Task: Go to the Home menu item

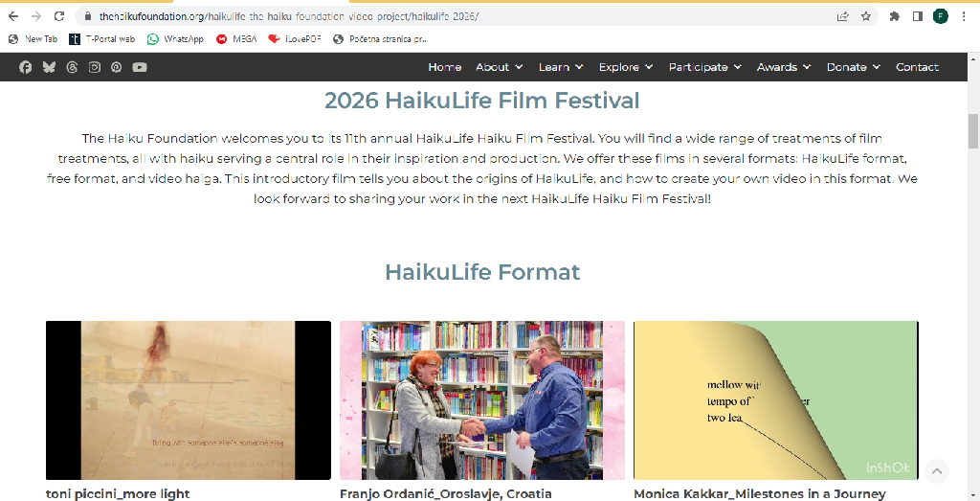Action: tap(444, 67)
